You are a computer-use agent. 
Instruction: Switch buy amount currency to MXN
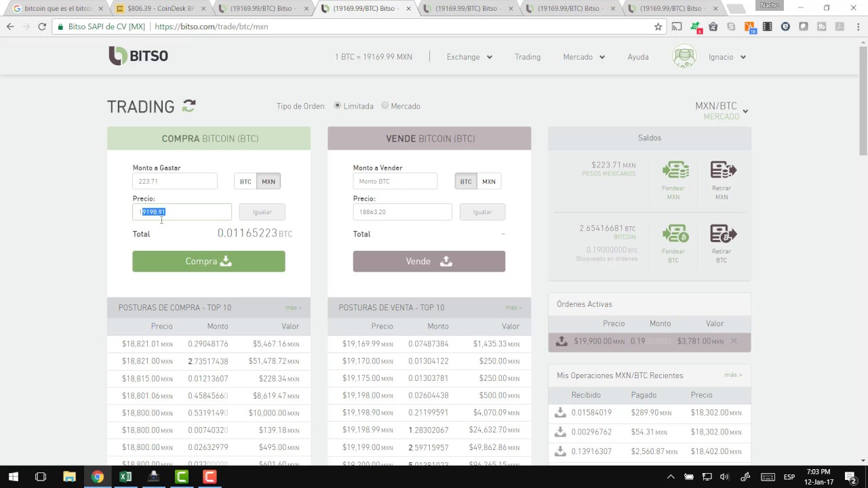point(269,181)
